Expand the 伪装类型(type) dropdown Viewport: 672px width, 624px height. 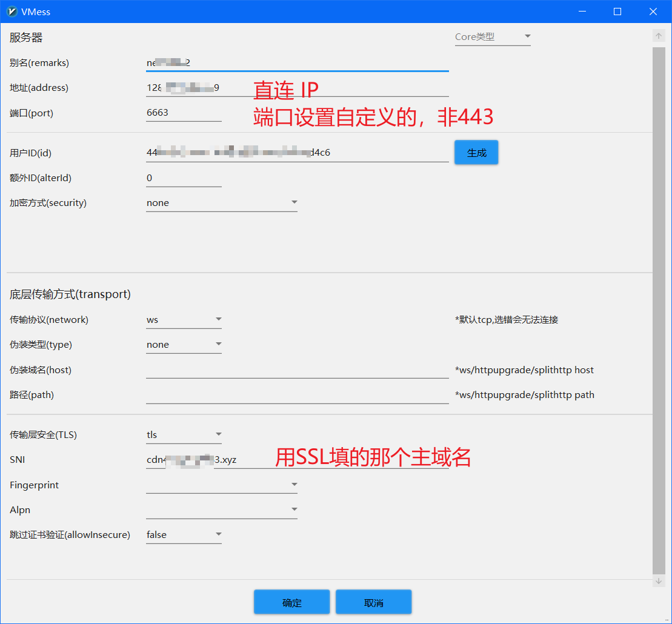coord(184,345)
